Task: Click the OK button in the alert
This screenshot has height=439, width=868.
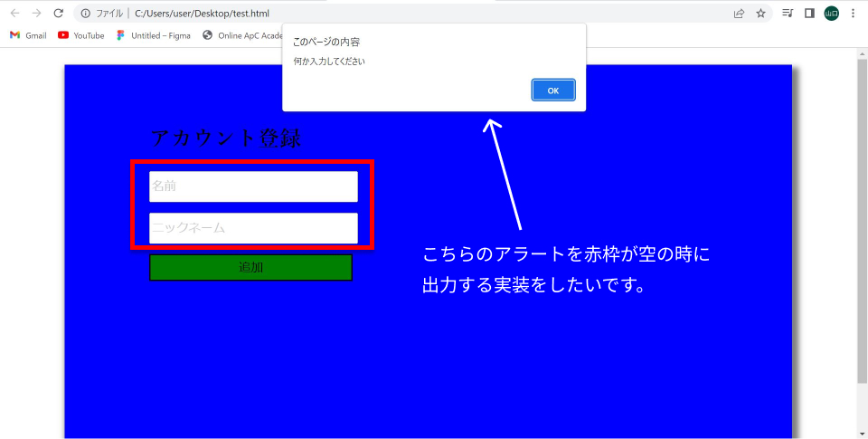Action: pyautogui.click(x=553, y=91)
